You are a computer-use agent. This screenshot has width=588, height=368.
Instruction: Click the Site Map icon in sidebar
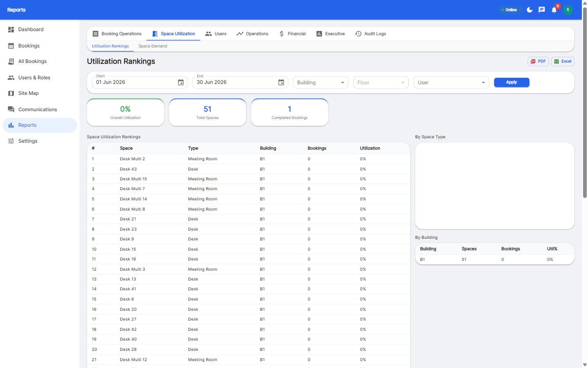[x=11, y=93]
